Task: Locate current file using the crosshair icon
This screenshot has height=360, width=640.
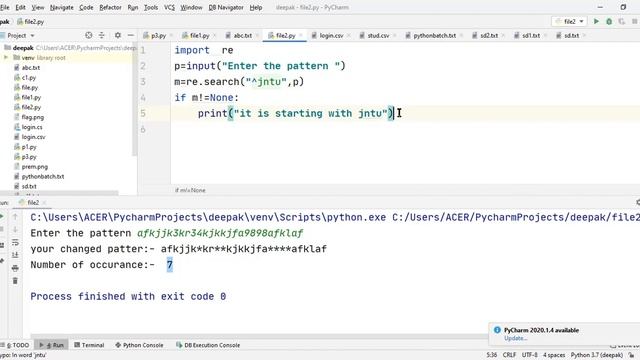Action: point(89,36)
